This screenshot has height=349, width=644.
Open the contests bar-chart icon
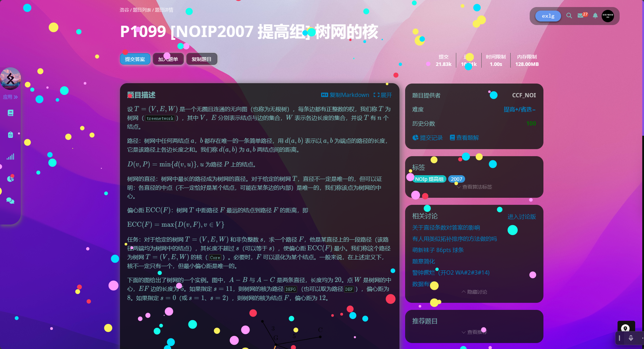pyautogui.click(x=11, y=157)
